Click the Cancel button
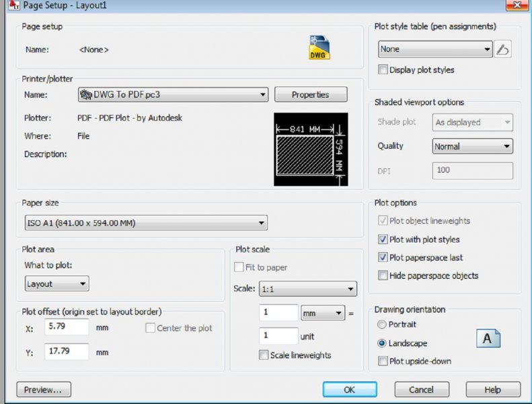The height and width of the screenshot is (404, 532). (422, 389)
